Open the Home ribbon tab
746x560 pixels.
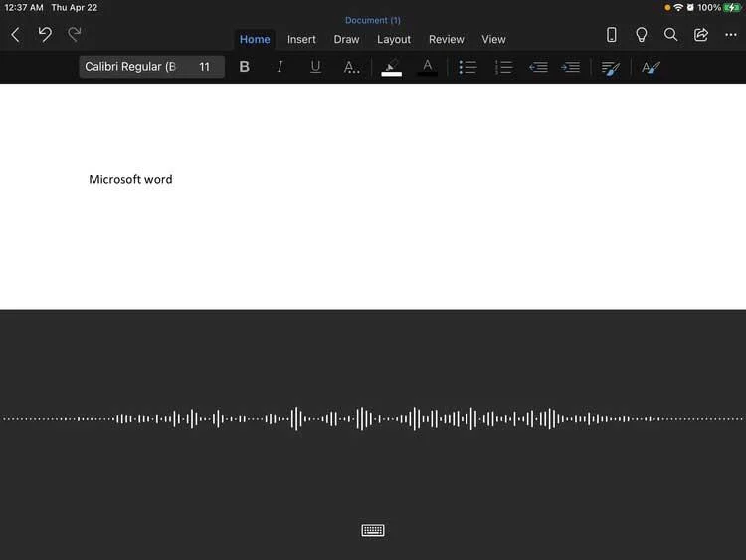[255, 39]
